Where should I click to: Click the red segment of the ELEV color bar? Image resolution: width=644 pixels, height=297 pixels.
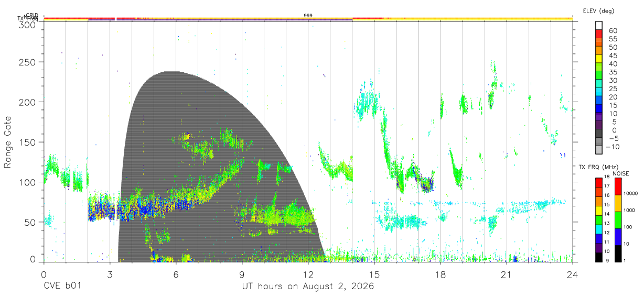click(599, 34)
